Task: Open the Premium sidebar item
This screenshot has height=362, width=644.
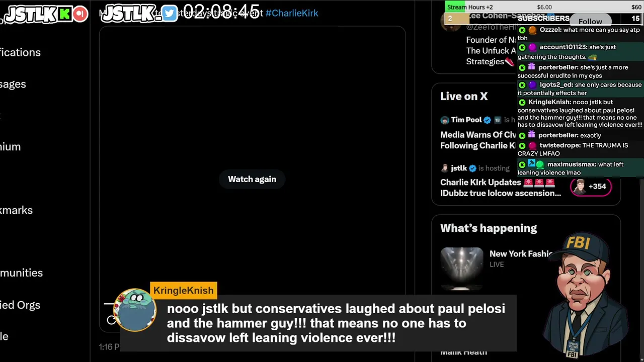Action: (10, 147)
